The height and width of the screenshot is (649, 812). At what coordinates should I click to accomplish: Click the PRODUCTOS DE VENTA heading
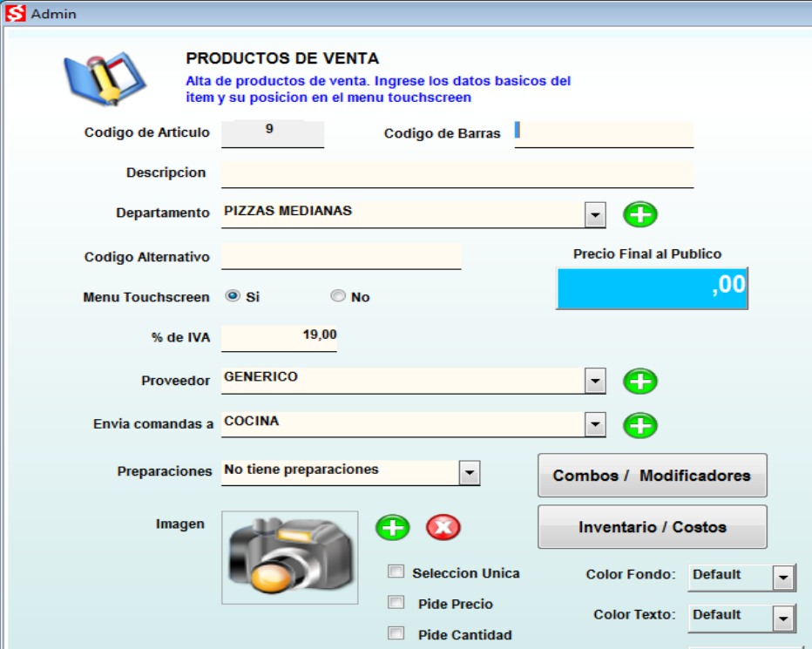(283, 58)
